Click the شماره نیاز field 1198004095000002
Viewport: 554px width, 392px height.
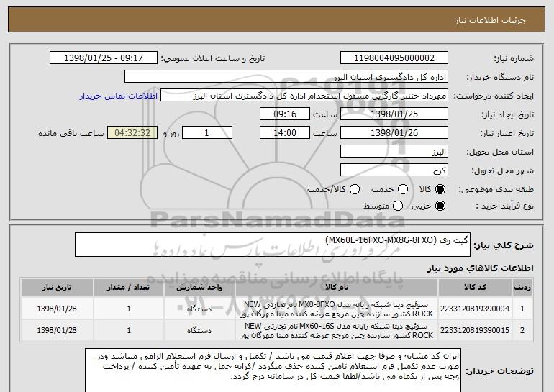pos(394,58)
